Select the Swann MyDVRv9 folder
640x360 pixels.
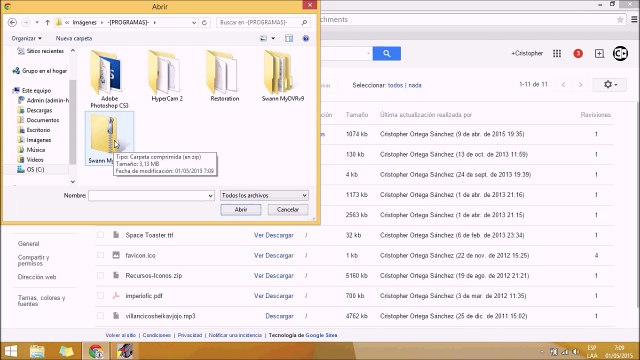pyautogui.click(x=282, y=76)
